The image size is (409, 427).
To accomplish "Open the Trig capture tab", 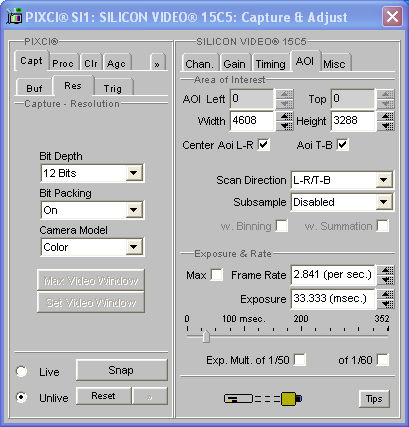I will click(x=113, y=88).
